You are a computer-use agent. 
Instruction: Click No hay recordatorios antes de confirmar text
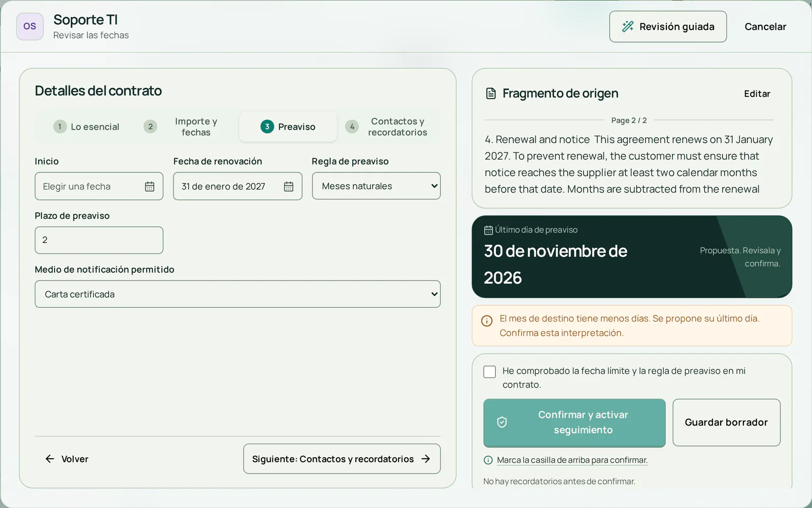point(559,481)
